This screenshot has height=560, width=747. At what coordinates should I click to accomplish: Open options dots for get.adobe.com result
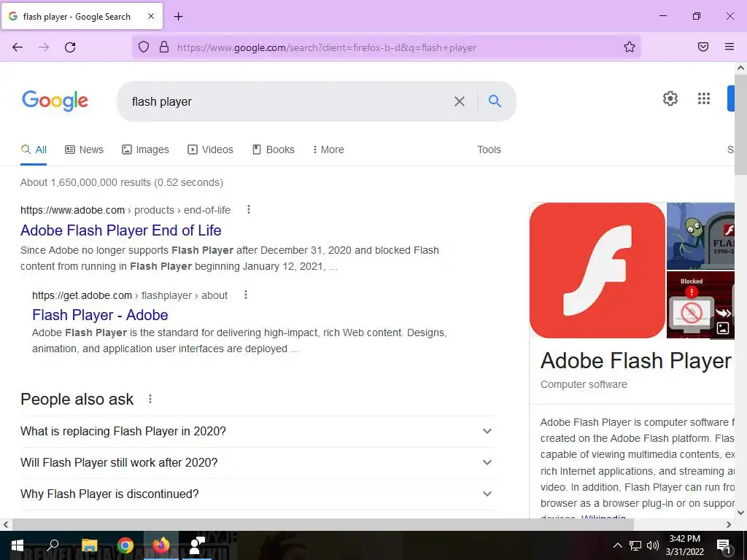(246, 295)
